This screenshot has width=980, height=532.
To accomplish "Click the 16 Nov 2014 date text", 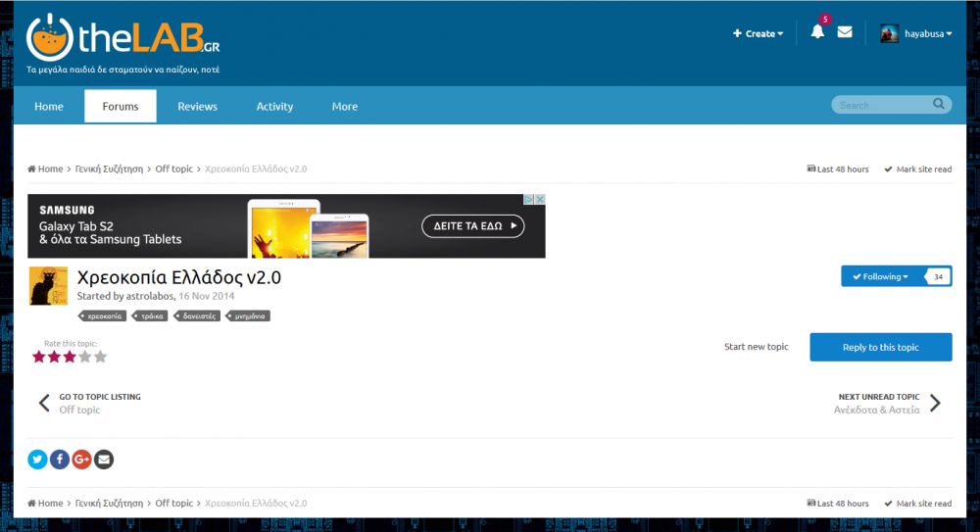I will (207, 296).
